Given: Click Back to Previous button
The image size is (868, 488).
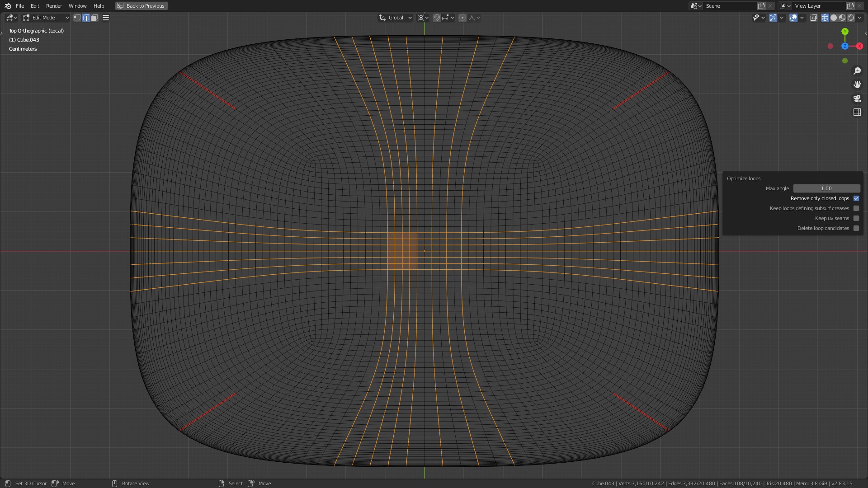Looking at the screenshot, I should tap(141, 6).
